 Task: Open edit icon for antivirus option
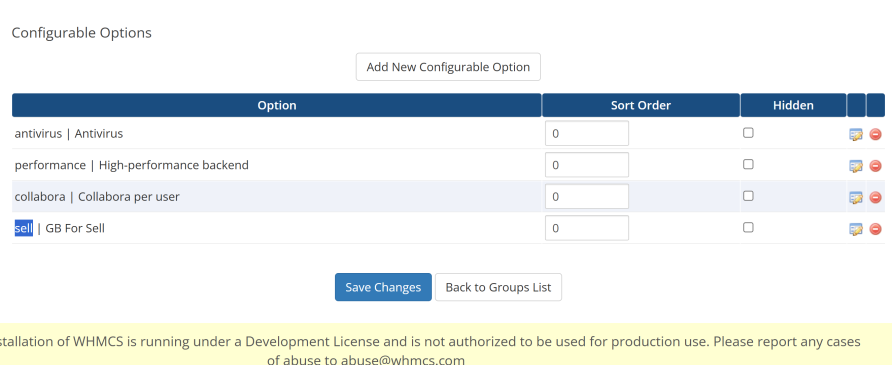coord(856,134)
